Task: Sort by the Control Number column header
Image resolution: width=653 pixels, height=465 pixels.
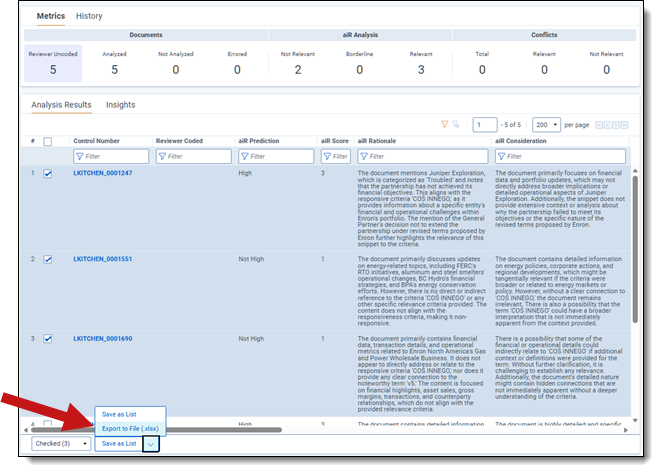Action: pos(96,141)
